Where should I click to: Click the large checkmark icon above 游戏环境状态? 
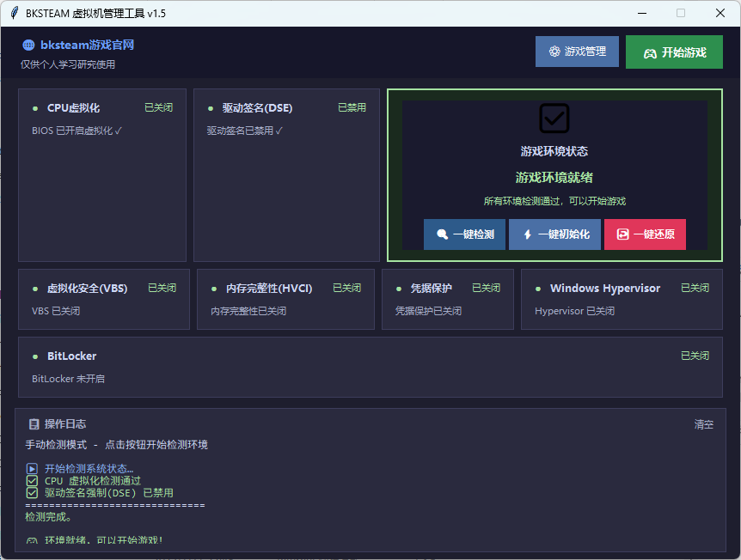(554, 119)
